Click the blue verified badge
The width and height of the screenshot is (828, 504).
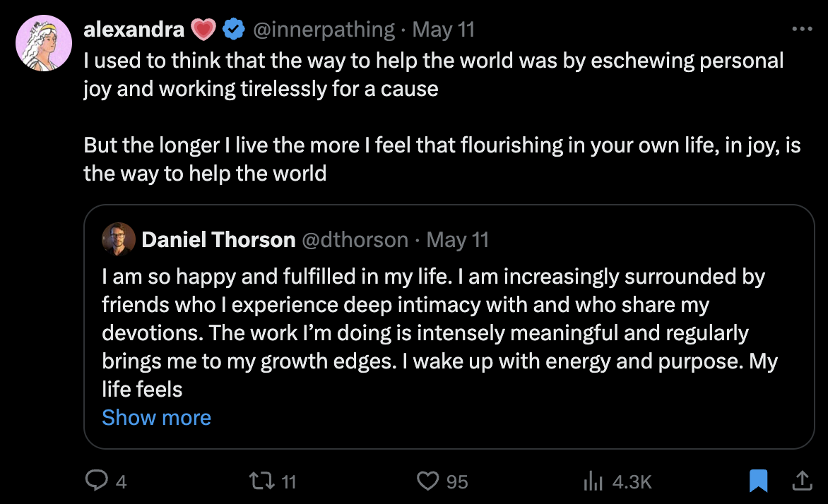(x=234, y=29)
